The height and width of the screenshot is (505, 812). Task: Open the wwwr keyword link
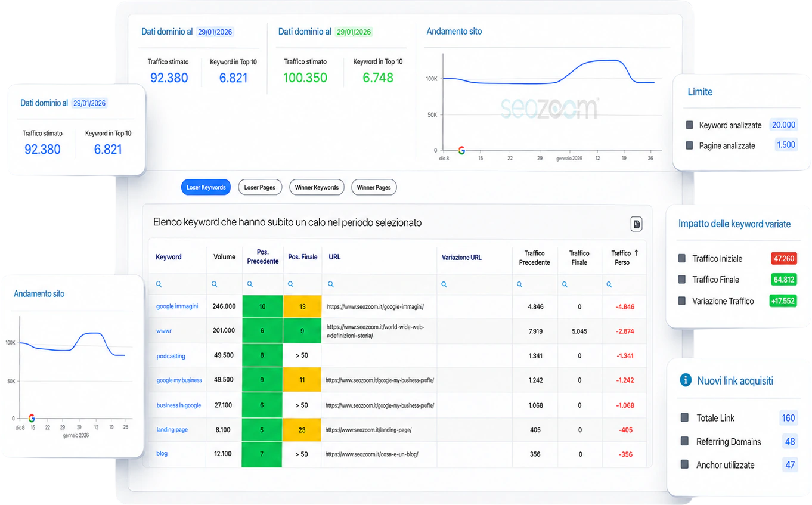click(x=163, y=330)
